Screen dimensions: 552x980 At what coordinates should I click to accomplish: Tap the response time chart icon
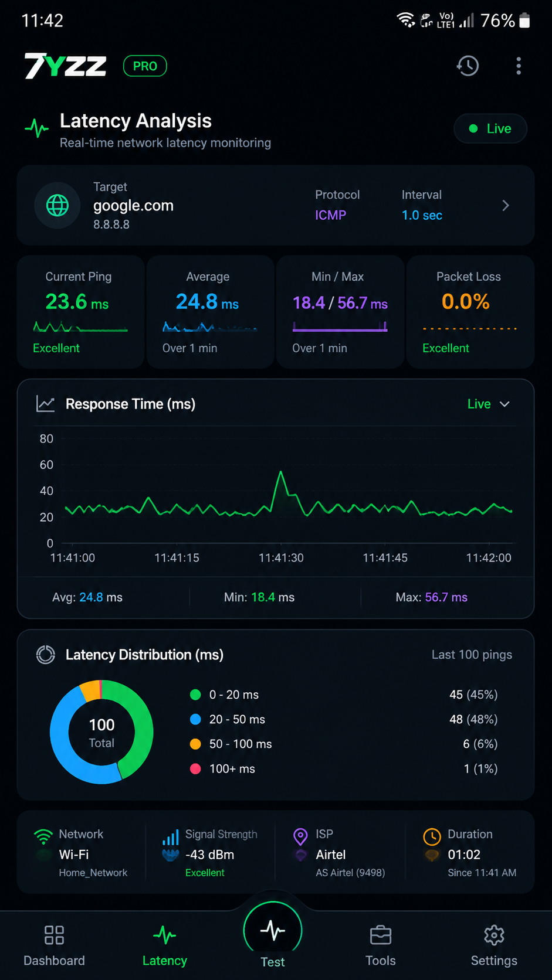[x=46, y=404]
